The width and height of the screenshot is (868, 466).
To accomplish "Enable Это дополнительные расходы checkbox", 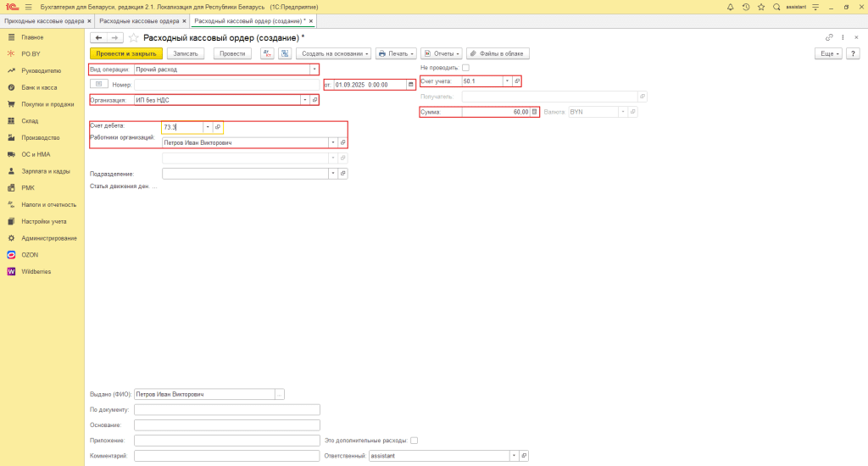I will click(x=414, y=441).
